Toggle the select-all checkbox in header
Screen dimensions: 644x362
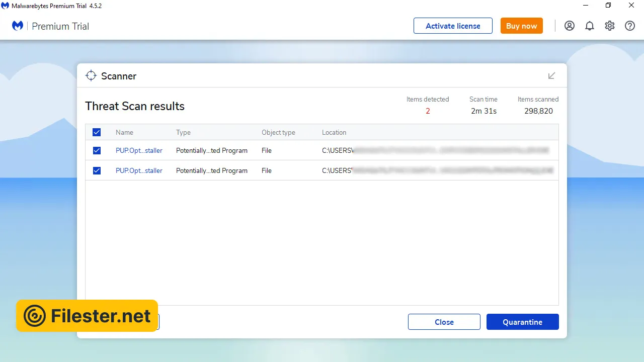(97, 132)
